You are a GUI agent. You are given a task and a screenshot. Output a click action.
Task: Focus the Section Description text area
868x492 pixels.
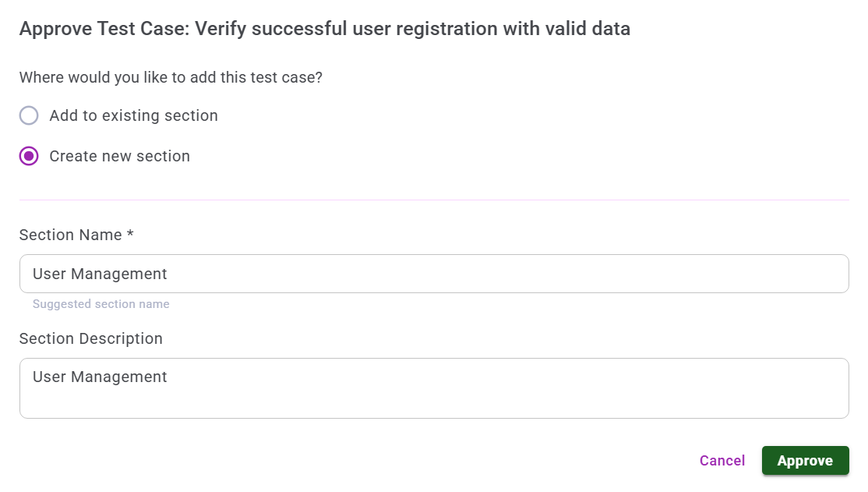[433, 388]
